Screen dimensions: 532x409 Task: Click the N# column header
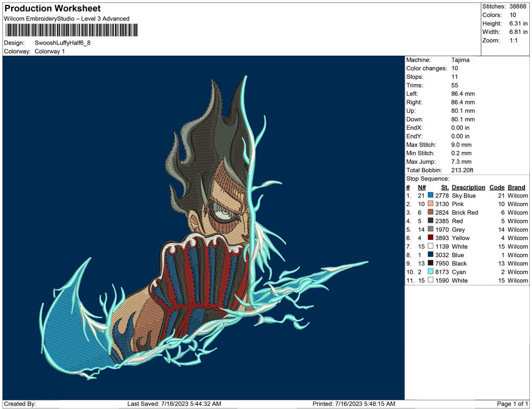click(422, 187)
